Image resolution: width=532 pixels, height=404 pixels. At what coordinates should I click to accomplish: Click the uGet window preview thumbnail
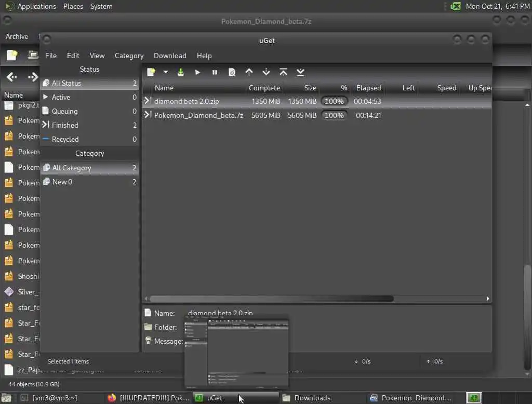(x=237, y=352)
